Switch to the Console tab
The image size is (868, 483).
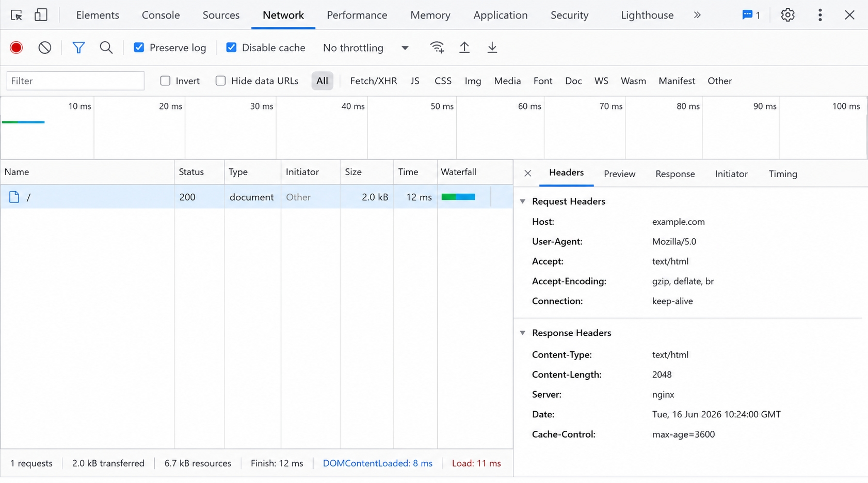pos(161,15)
